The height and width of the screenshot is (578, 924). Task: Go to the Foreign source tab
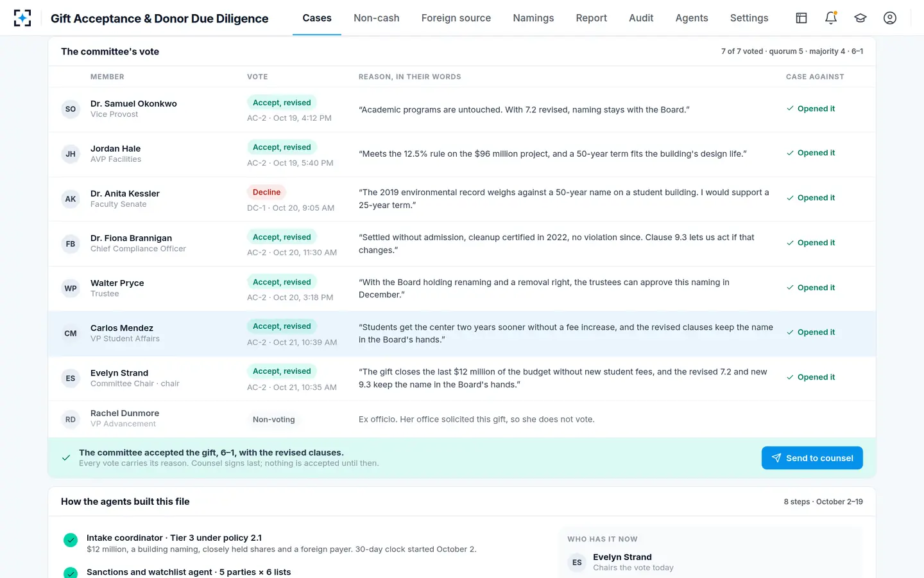(x=456, y=18)
